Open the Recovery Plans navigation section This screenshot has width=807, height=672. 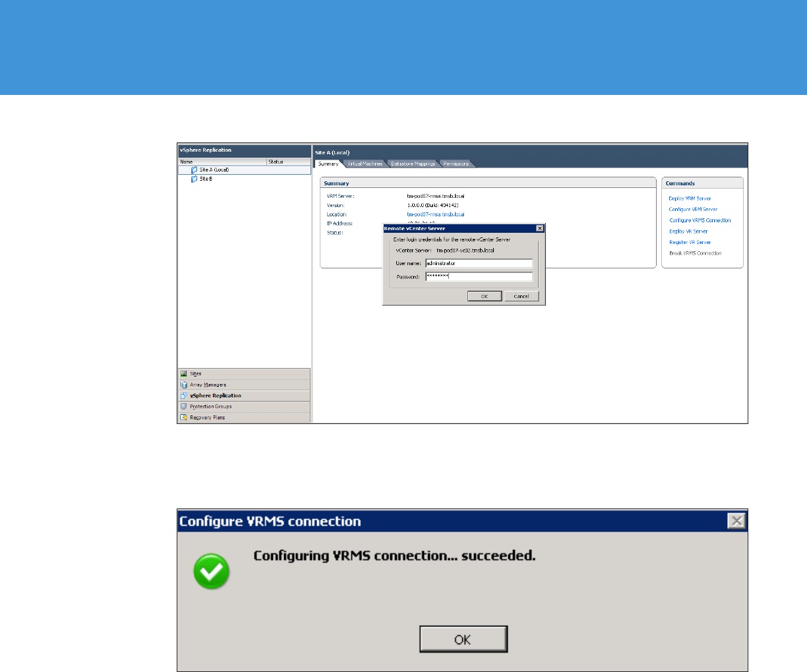pyautogui.click(x=244, y=417)
